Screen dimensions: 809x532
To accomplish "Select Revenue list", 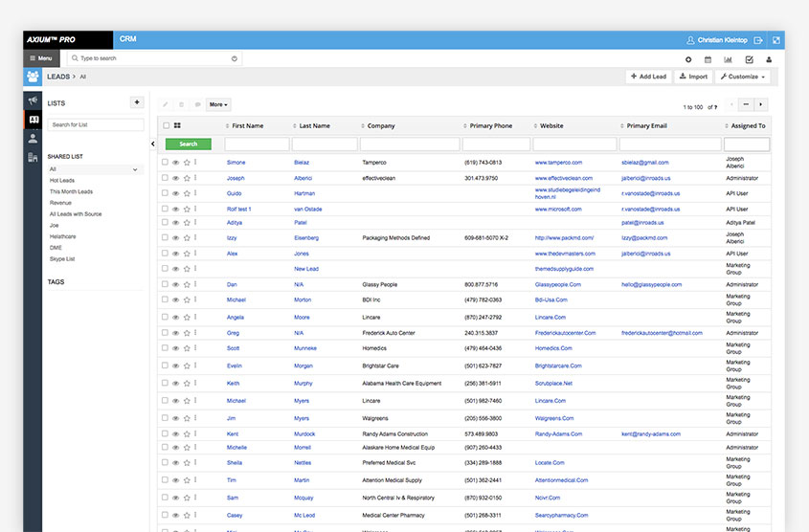I will 60,203.
